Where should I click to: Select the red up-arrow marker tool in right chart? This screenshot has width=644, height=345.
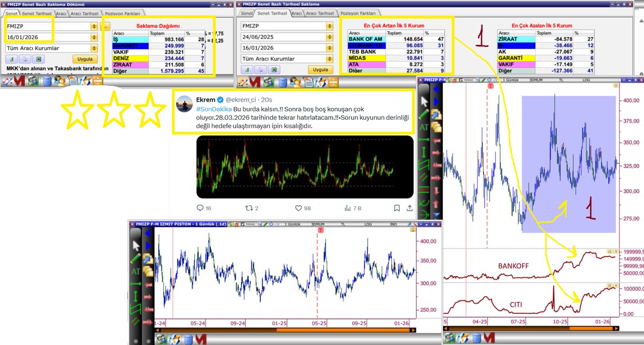436,204
